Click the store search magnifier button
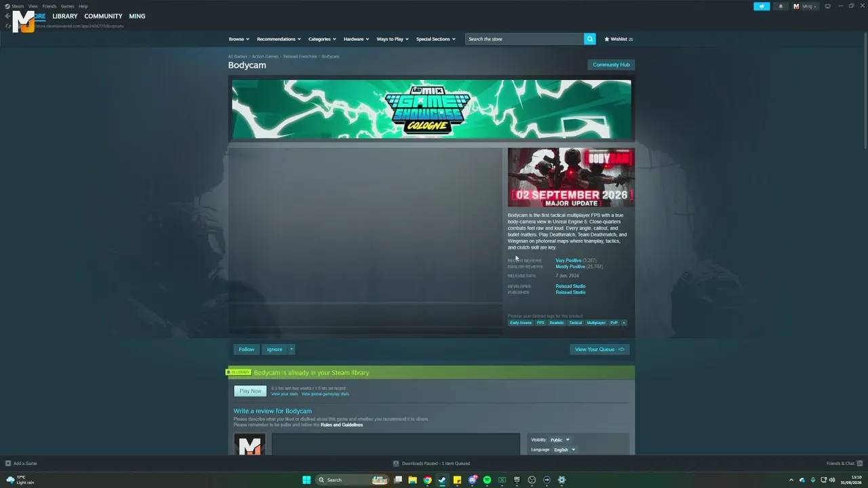 (590, 39)
